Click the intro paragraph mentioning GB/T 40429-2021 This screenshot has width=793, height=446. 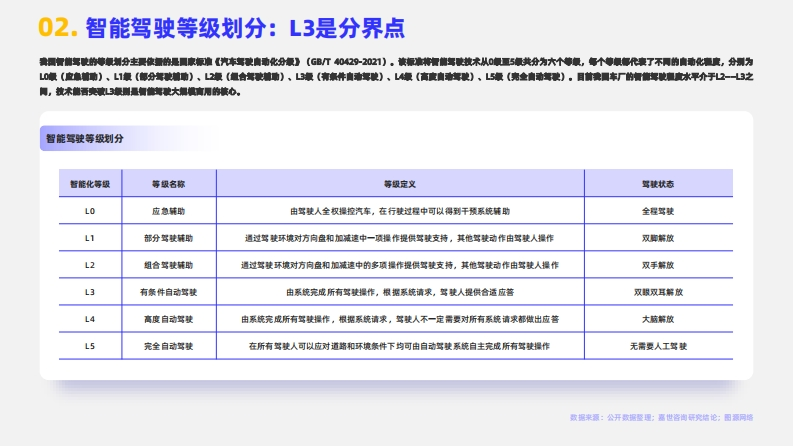(x=396, y=76)
